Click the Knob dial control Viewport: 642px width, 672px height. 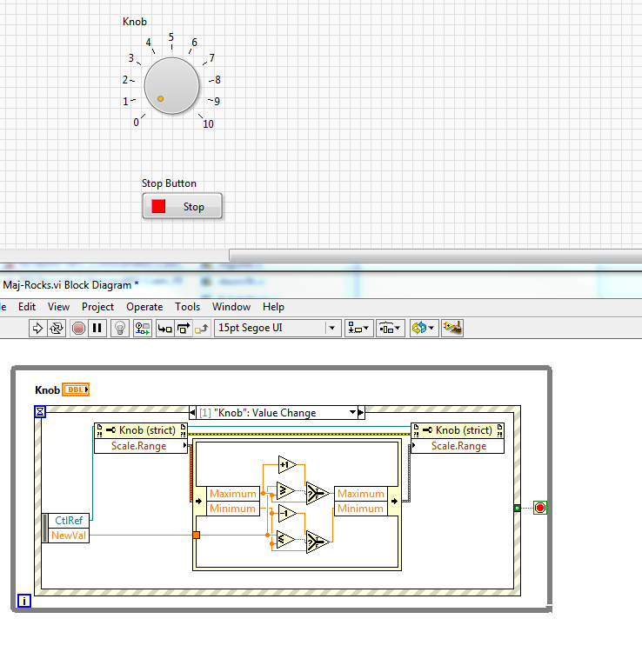point(171,85)
